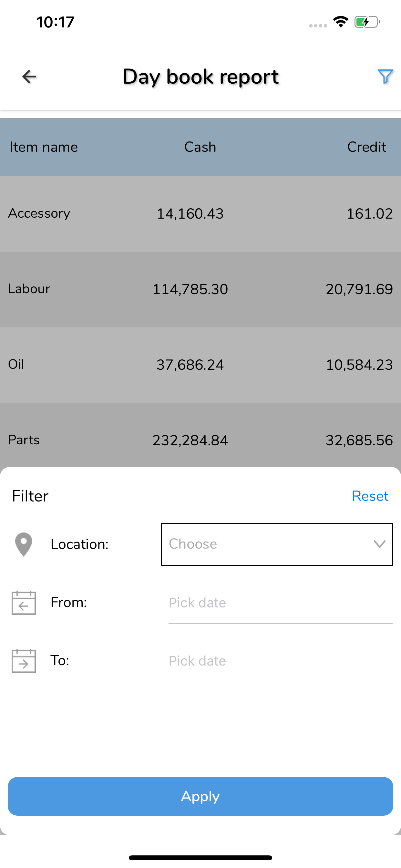Open the filter funnel icon
401x868 pixels.
click(x=385, y=77)
